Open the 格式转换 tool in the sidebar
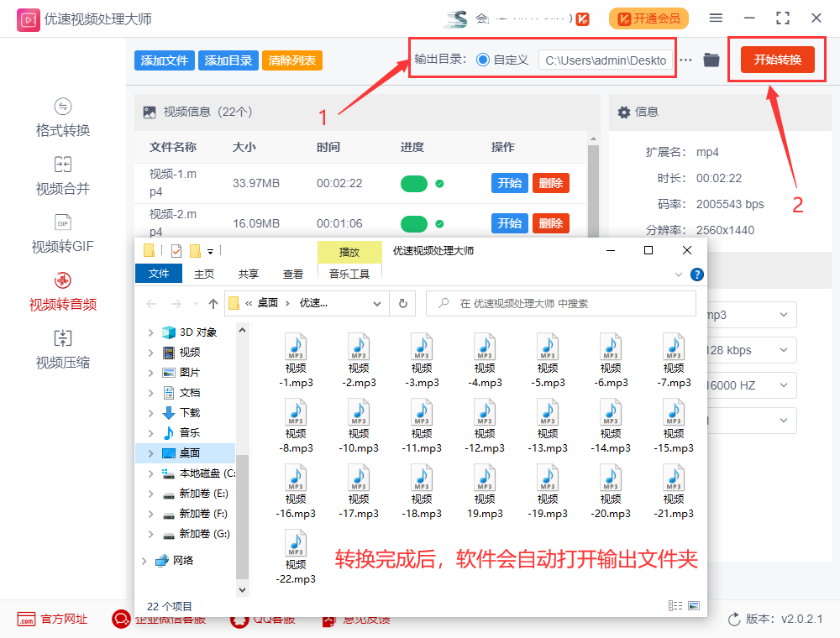The image size is (840, 638). pos(62,118)
